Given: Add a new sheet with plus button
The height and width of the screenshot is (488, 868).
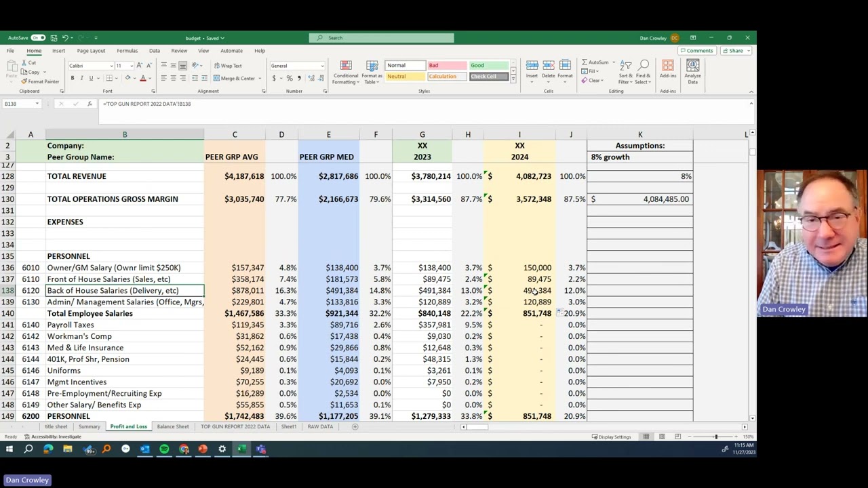Looking at the screenshot, I should (x=355, y=427).
